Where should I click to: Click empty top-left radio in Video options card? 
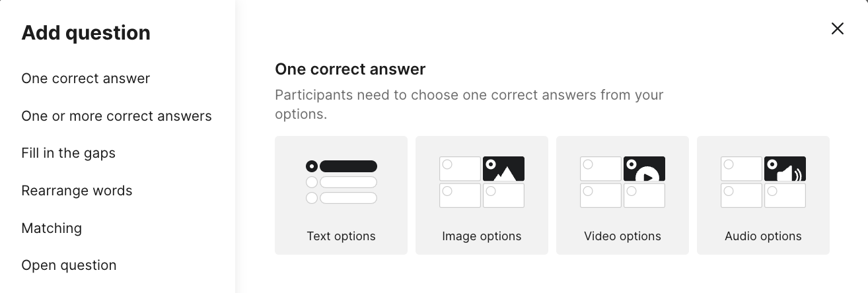[588, 164]
